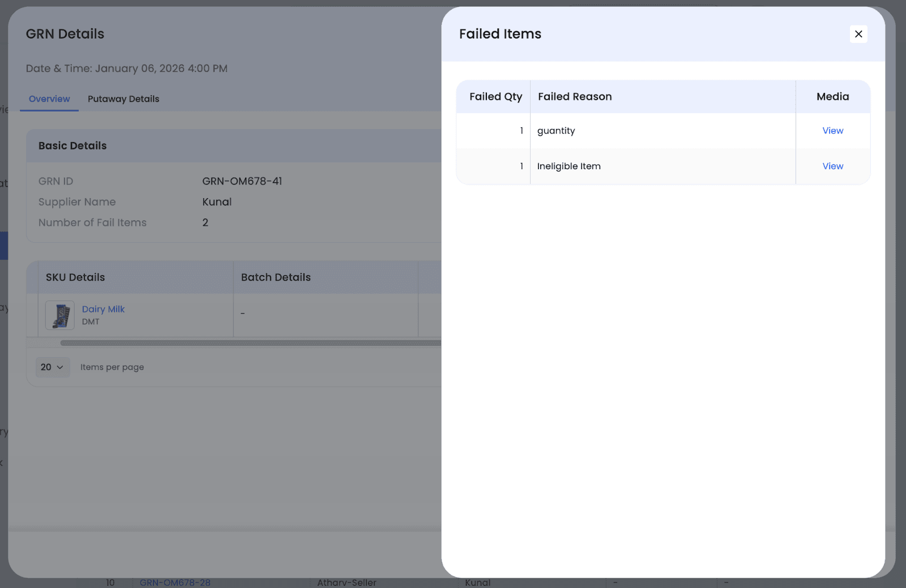
Task: Click the Failed Qty column header
Action: pyautogui.click(x=495, y=97)
